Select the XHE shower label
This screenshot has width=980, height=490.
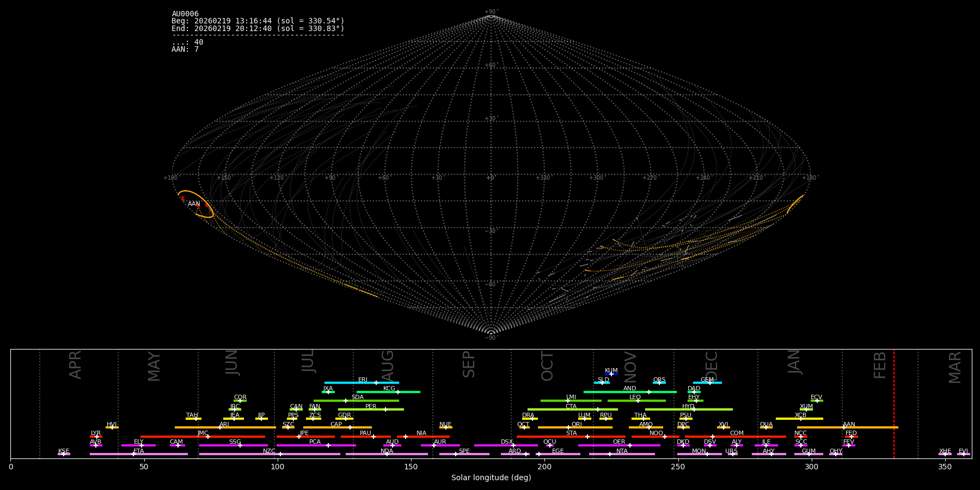click(x=945, y=451)
